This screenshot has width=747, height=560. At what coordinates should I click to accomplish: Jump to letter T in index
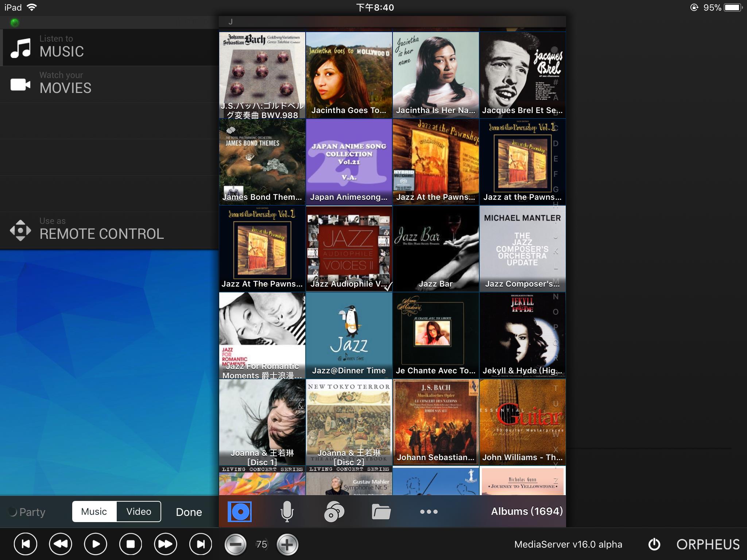(x=556, y=388)
